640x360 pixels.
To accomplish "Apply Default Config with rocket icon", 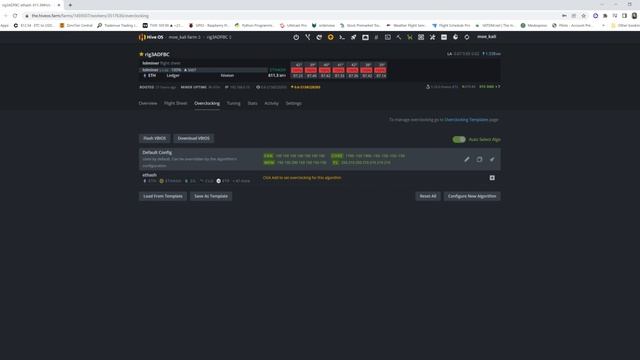I will coord(492,159).
